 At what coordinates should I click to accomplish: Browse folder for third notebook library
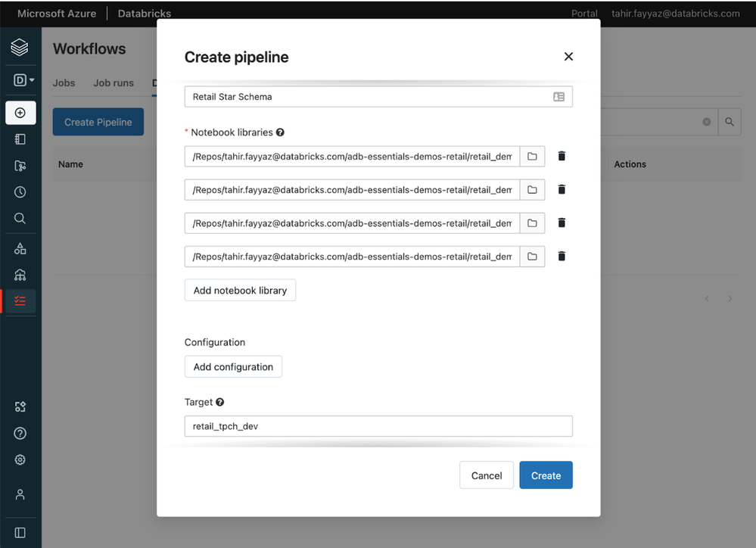click(532, 223)
